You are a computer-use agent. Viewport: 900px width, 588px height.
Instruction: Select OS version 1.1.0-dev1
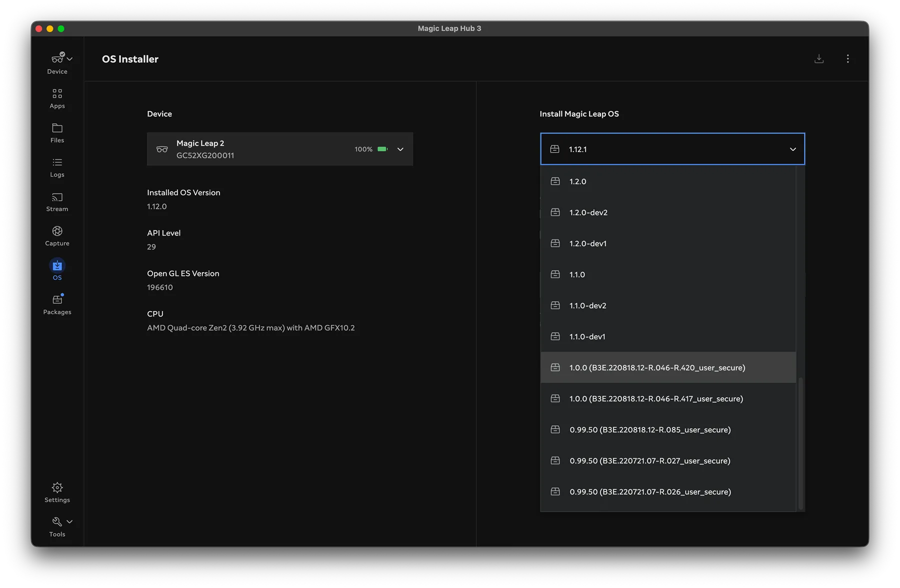click(668, 336)
